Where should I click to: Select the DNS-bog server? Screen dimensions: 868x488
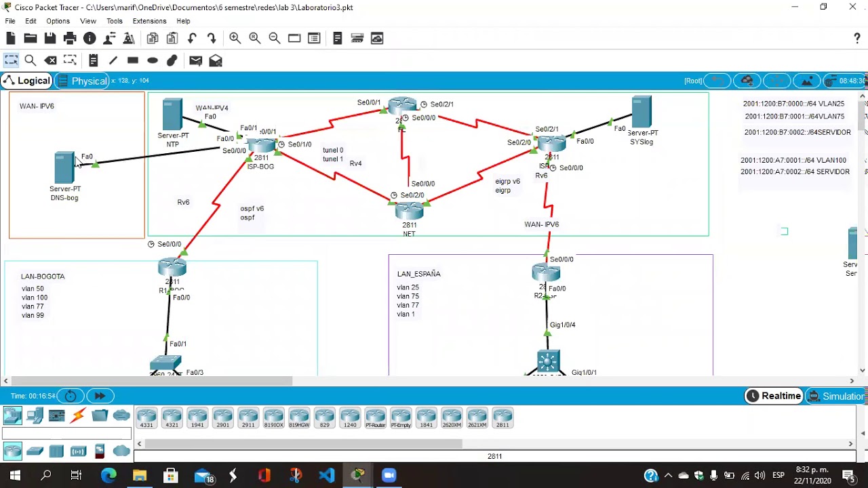pos(64,167)
